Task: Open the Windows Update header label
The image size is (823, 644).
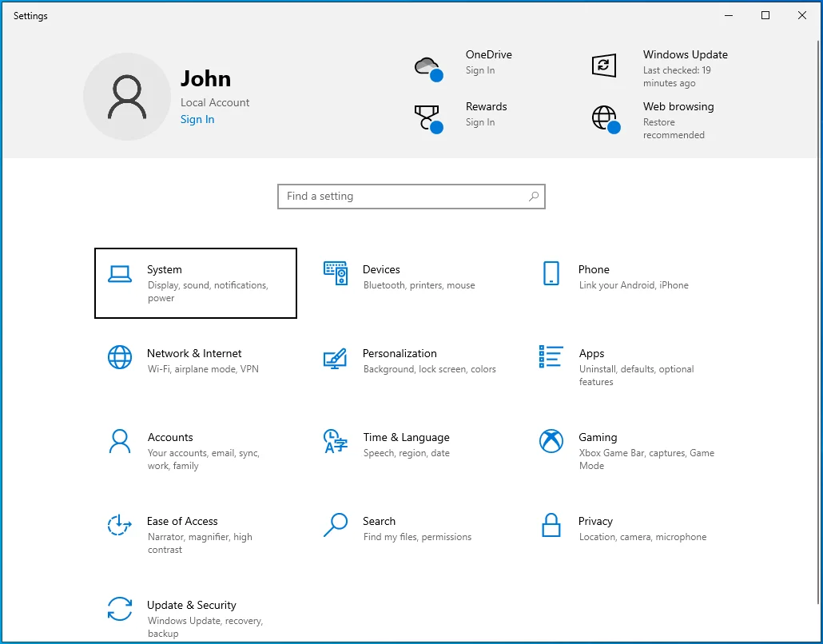Action: pyautogui.click(x=686, y=54)
